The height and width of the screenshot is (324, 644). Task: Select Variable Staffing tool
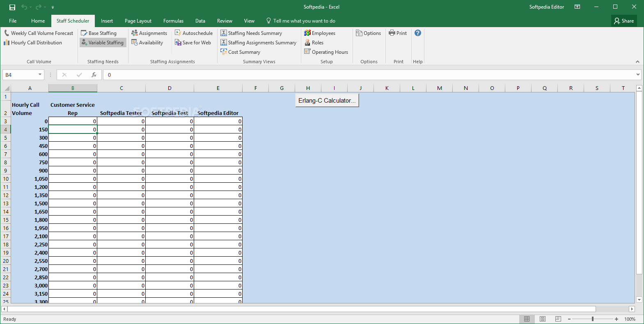click(x=103, y=43)
